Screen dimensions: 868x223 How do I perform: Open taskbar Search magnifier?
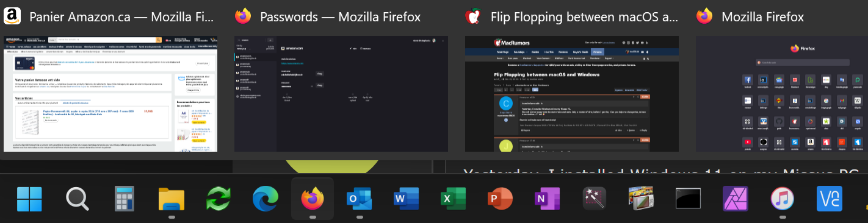(x=78, y=199)
